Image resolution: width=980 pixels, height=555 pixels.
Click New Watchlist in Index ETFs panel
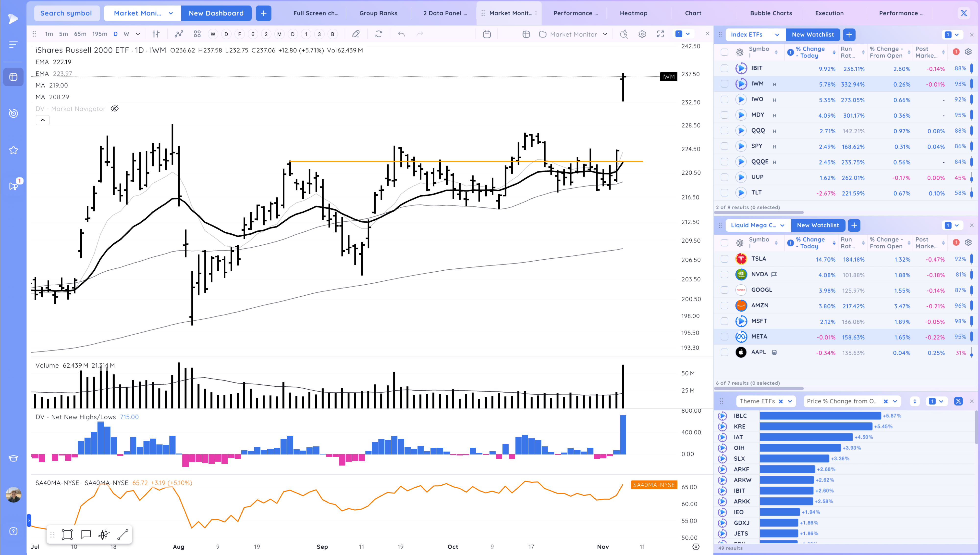[813, 35]
